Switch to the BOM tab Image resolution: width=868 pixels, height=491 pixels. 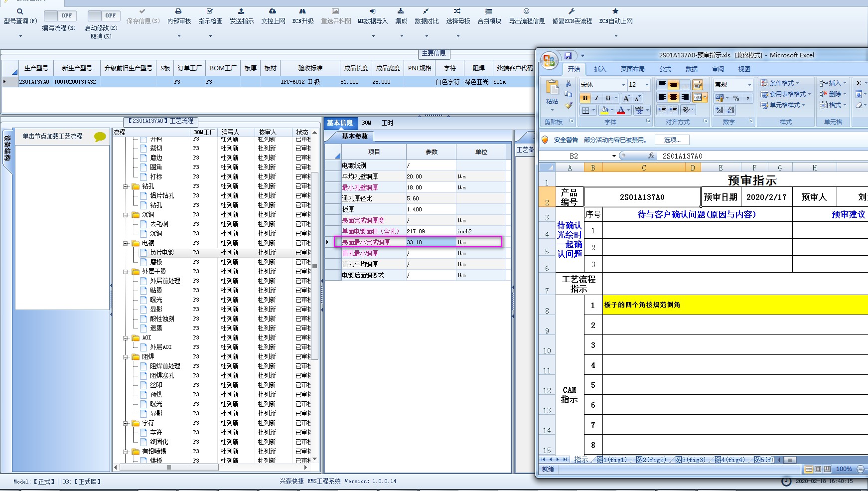367,123
